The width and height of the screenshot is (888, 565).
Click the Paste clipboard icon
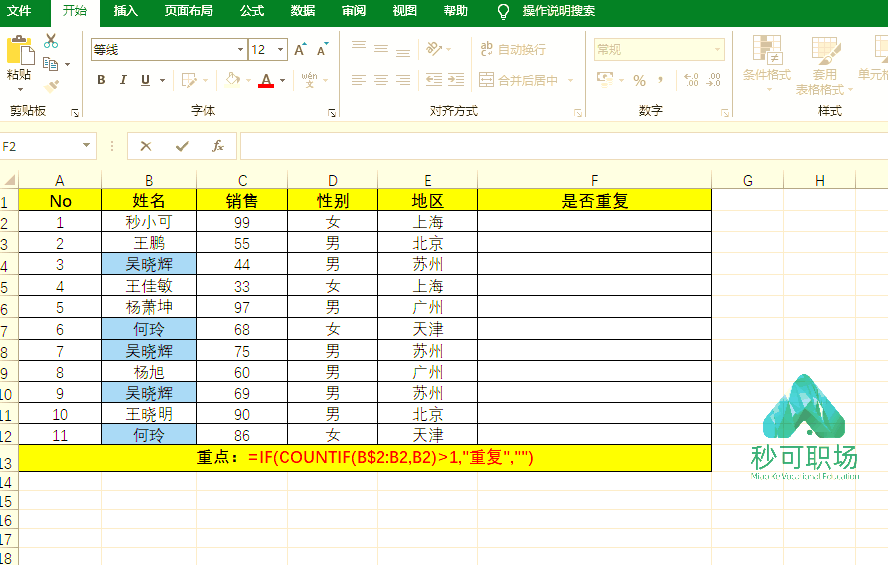(20, 50)
